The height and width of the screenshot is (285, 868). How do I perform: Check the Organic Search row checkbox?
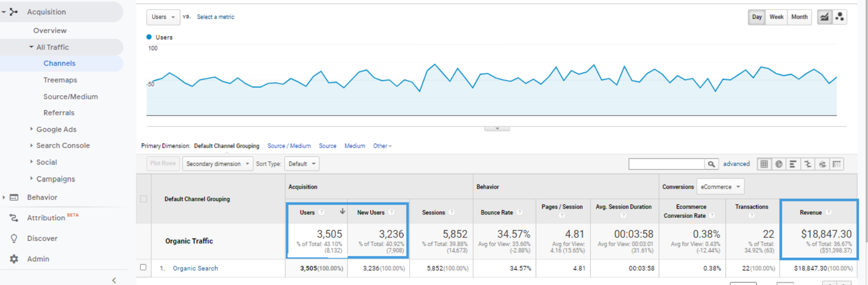pyautogui.click(x=143, y=267)
